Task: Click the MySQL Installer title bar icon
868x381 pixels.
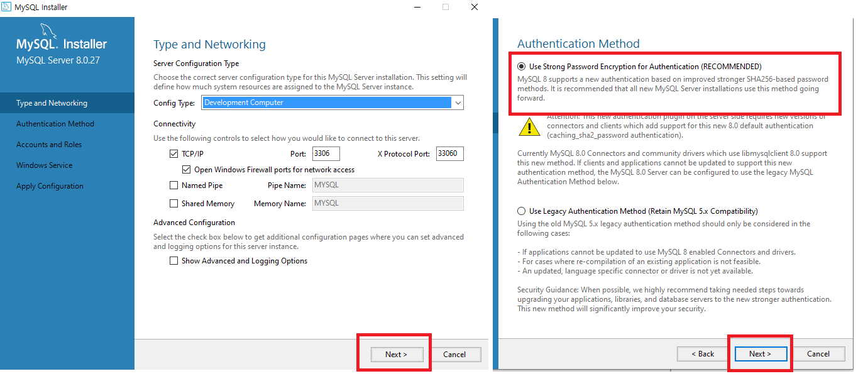Action: 6,7
